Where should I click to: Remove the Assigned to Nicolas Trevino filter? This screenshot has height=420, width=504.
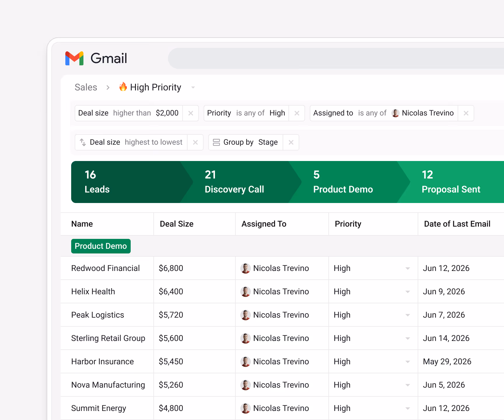coord(466,113)
